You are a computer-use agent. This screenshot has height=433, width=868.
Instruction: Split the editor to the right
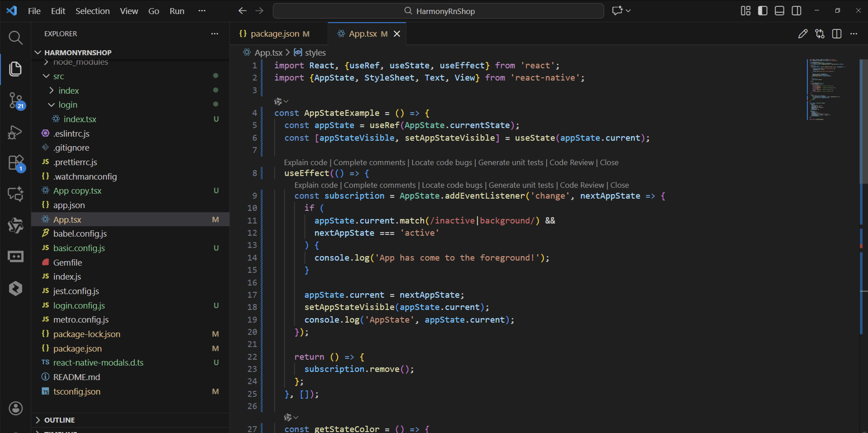837,34
